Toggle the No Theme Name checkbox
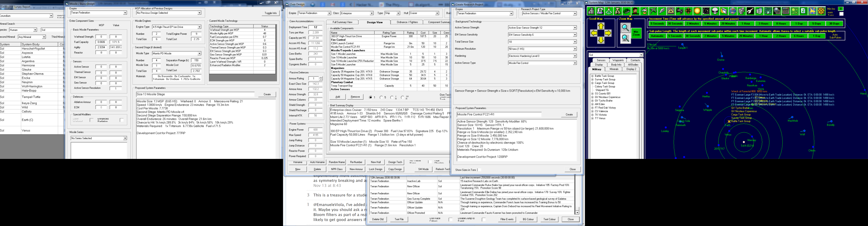Viewport: 868px width, 226px height. pos(430,162)
